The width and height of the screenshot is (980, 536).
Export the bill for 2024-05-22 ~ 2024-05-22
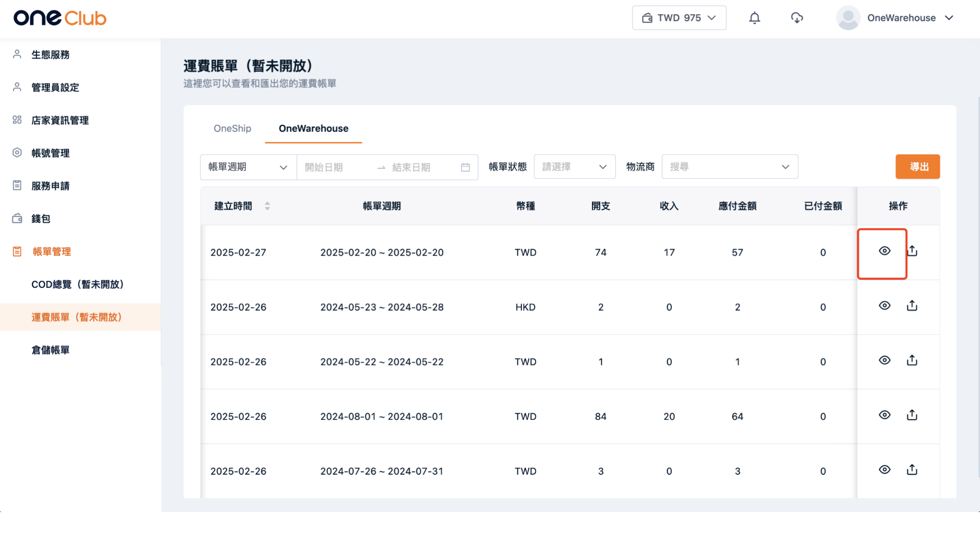pyautogui.click(x=912, y=360)
